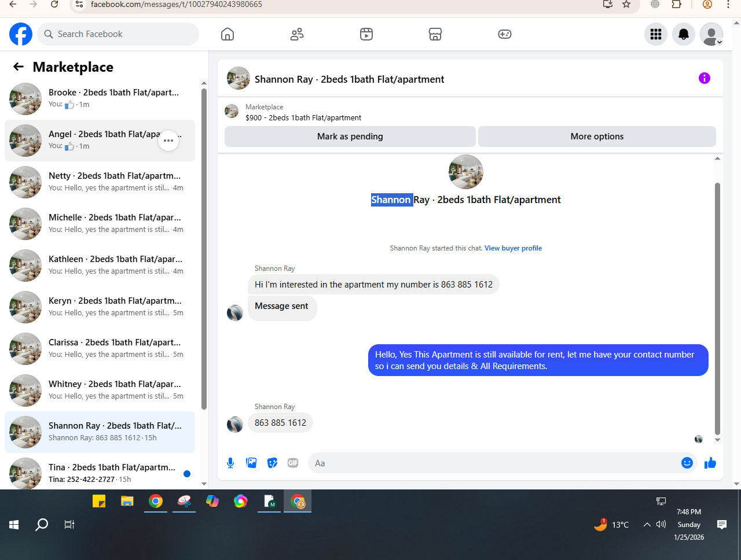Open Task View on taskbar

pyautogui.click(x=69, y=525)
